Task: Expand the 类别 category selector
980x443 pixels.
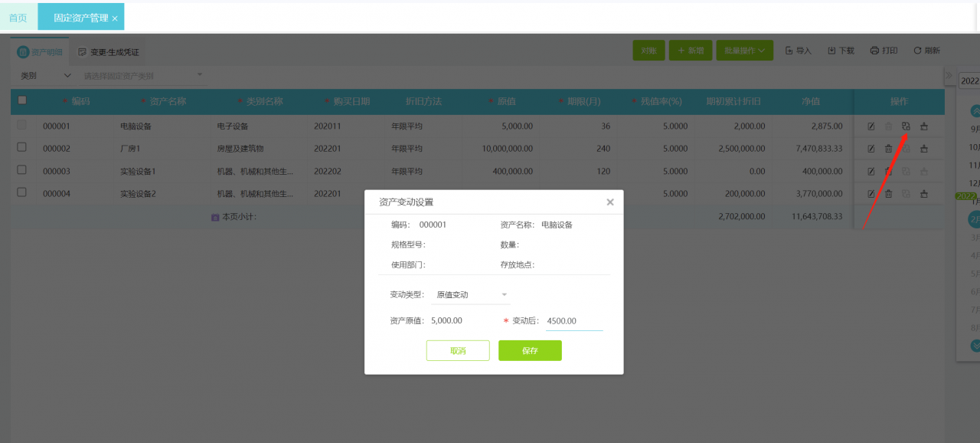Action: coord(42,75)
